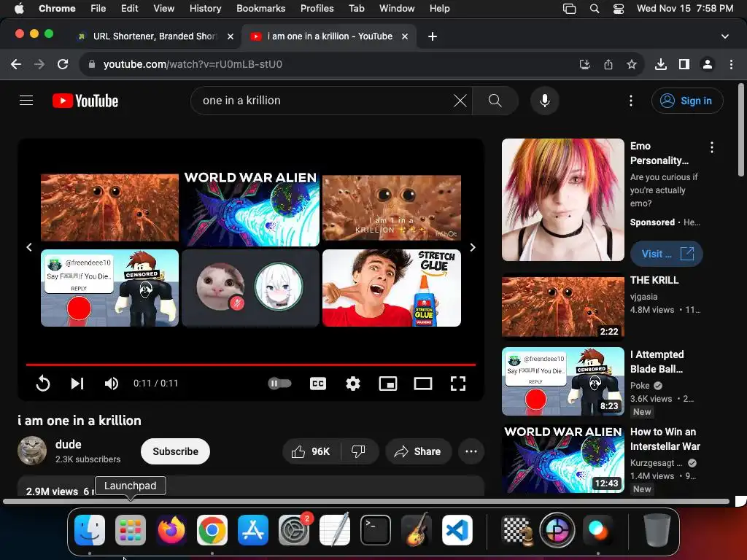
Task: Show next end-screen suggestions arrow
Action: click(x=473, y=248)
